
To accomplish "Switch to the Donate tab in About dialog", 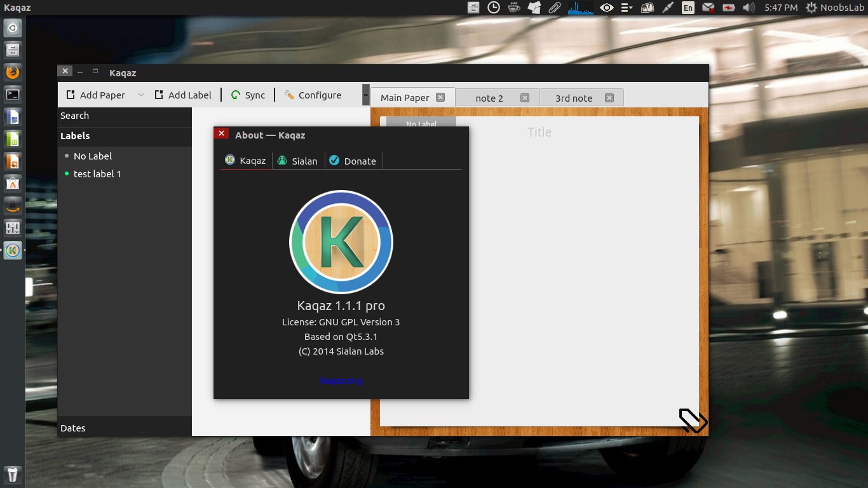I will click(x=353, y=161).
